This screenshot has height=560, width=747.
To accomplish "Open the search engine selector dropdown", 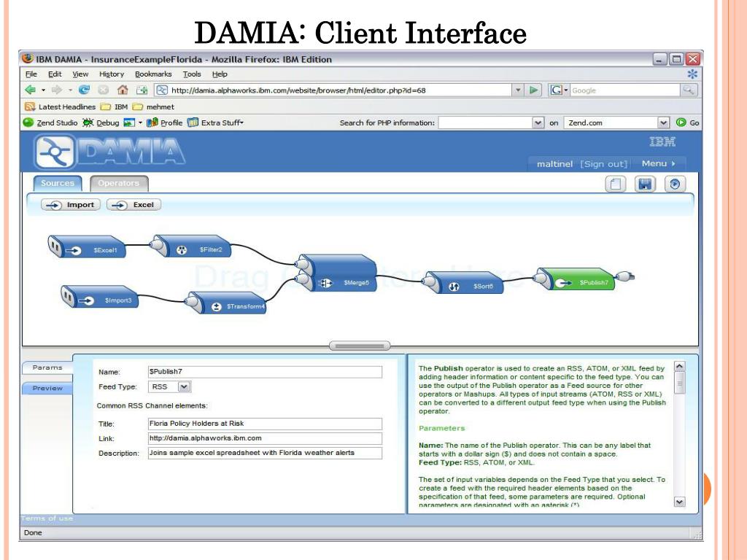I will coord(559,90).
